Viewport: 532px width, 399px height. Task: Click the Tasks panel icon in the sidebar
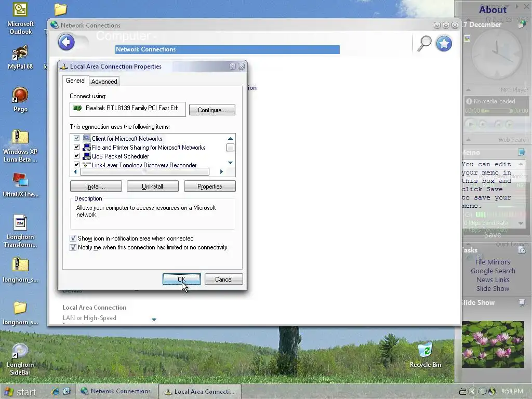[x=522, y=250]
